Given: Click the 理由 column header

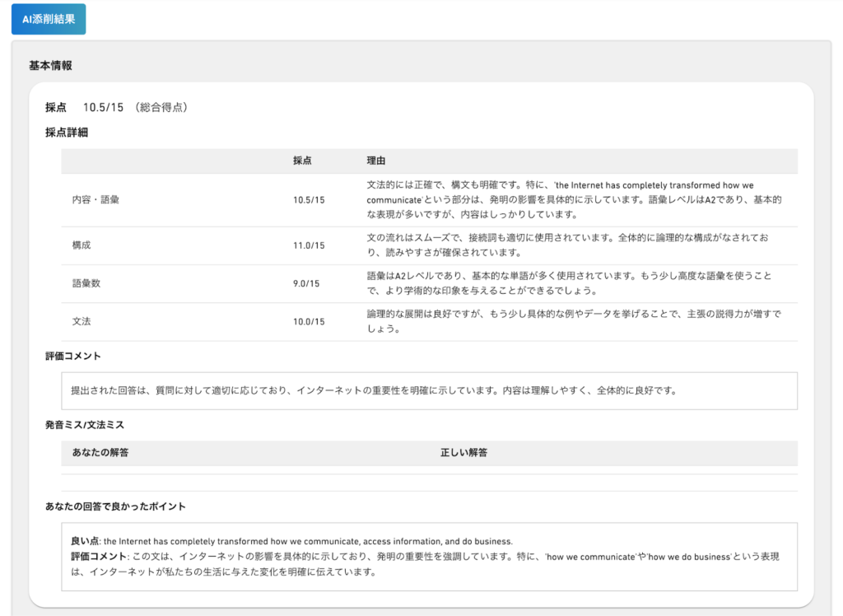Looking at the screenshot, I should click(x=376, y=161).
